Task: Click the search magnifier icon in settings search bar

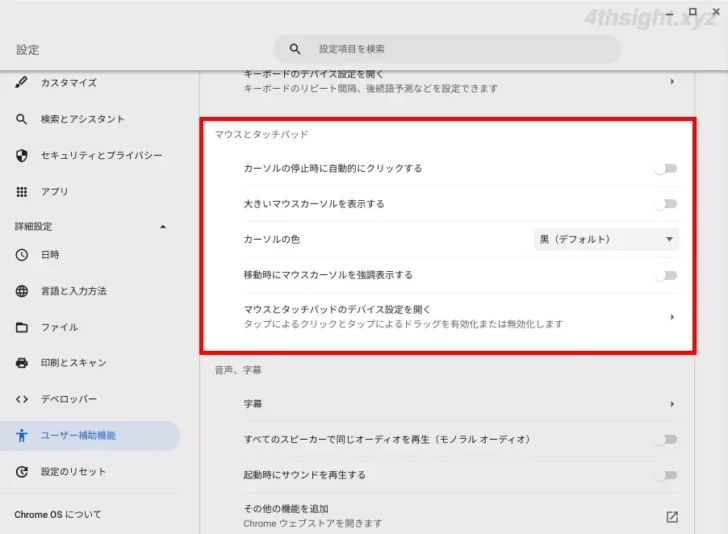Action: [295, 49]
